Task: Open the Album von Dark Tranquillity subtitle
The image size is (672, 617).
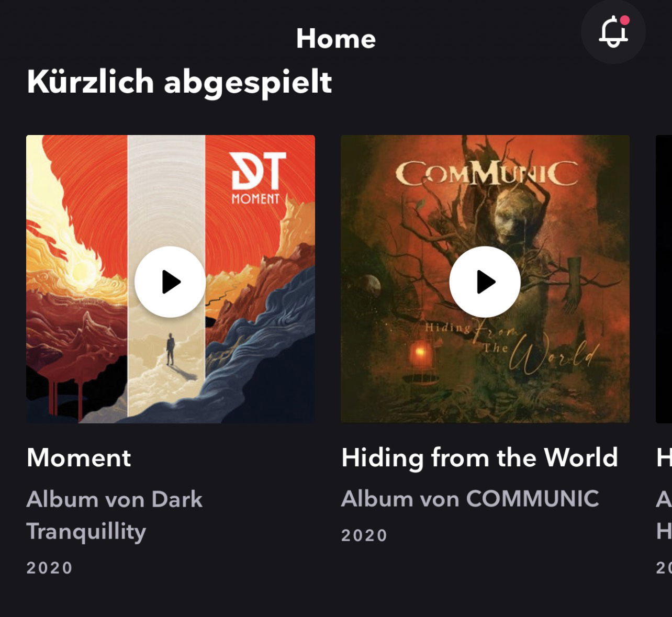Action: 115,515
